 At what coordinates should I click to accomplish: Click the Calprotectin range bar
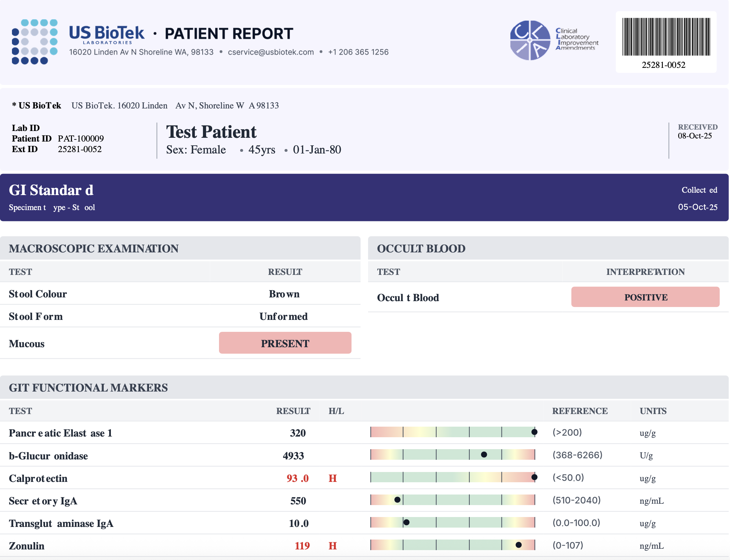(453, 477)
